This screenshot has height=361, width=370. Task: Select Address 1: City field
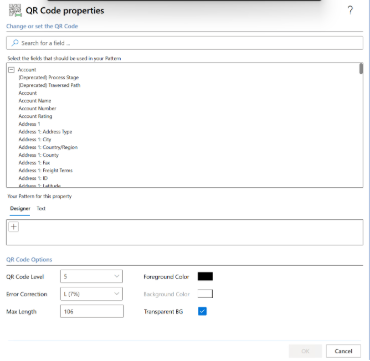coord(35,139)
